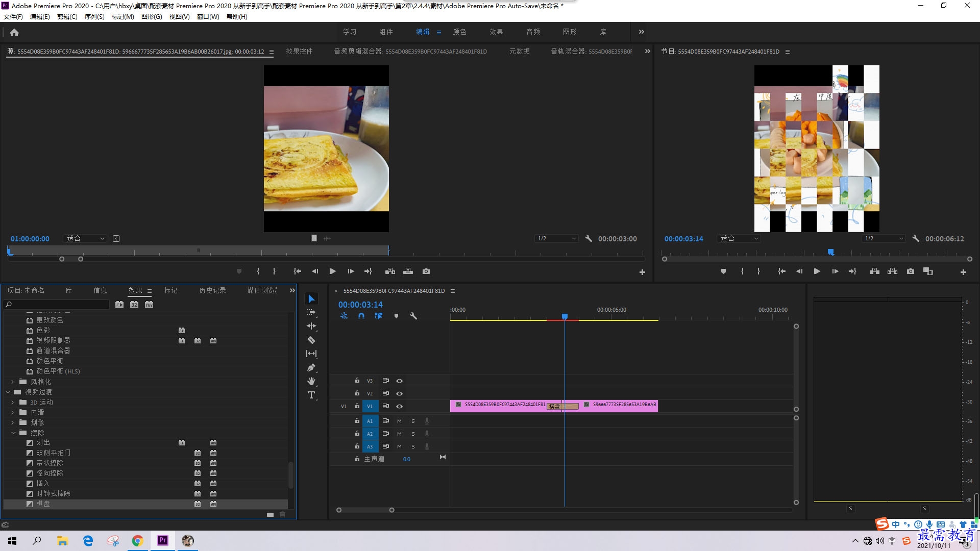The width and height of the screenshot is (980, 551).
Task: Switch to 历史记录 panel tab
Action: pyautogui.click(x=212, y=291)
